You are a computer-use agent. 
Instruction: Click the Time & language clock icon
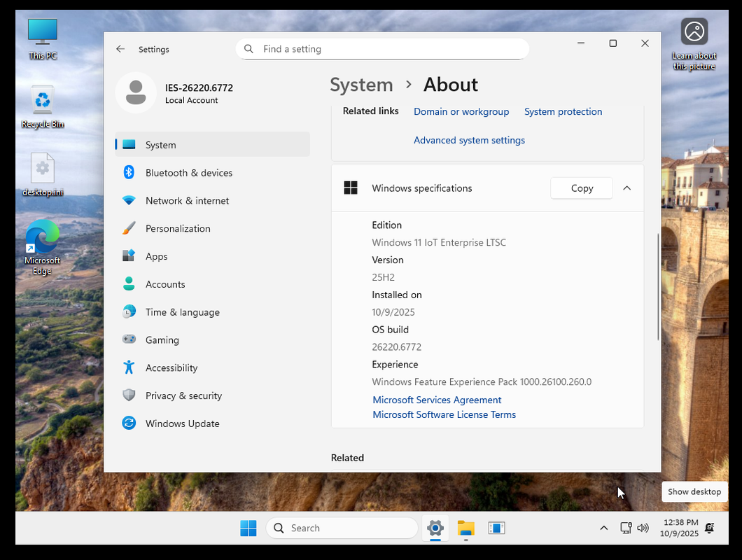coord(129,311)
